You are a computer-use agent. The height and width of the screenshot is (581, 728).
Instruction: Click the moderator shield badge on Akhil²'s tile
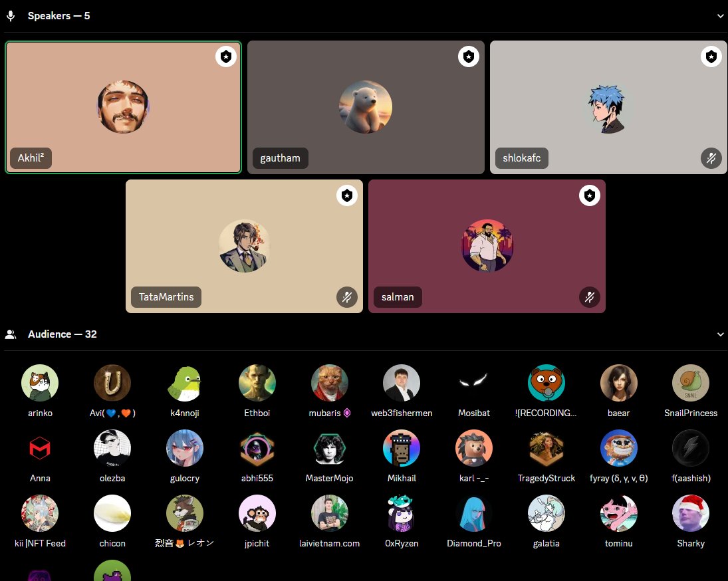tap(226, 57)
